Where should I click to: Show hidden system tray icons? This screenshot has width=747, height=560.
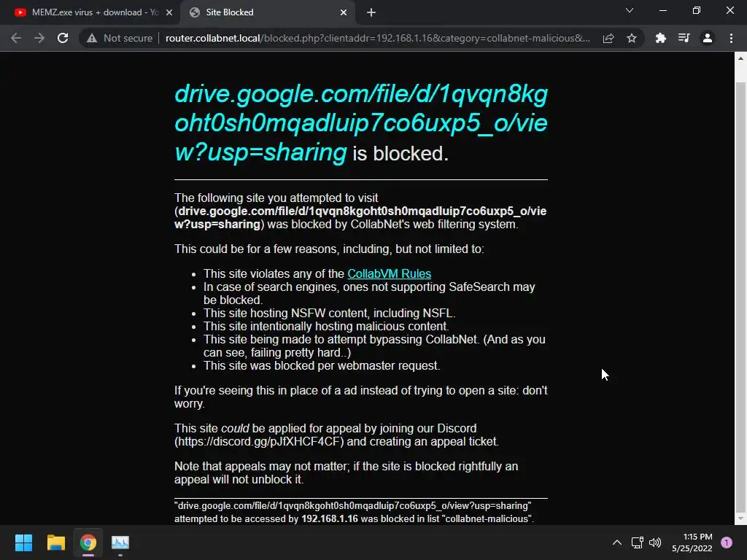[x=617, y=542]
